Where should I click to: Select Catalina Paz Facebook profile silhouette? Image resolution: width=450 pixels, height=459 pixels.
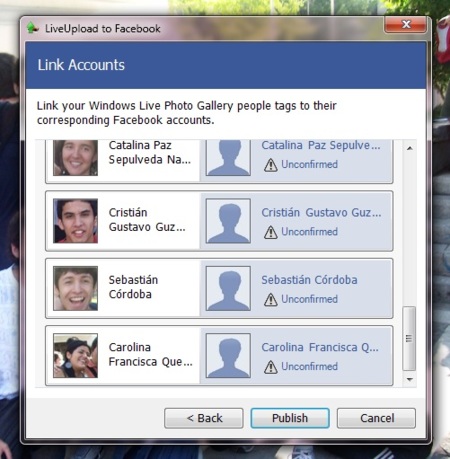pyautogui.click(x=228, y=158)
